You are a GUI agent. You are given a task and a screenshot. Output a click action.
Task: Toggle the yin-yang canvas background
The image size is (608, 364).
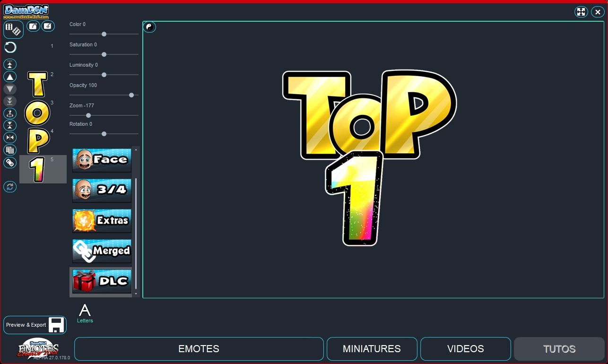[x=149, y=27]
